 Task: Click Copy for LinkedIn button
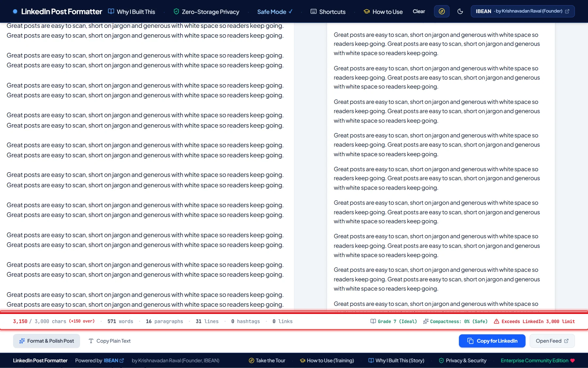point(492,341)
